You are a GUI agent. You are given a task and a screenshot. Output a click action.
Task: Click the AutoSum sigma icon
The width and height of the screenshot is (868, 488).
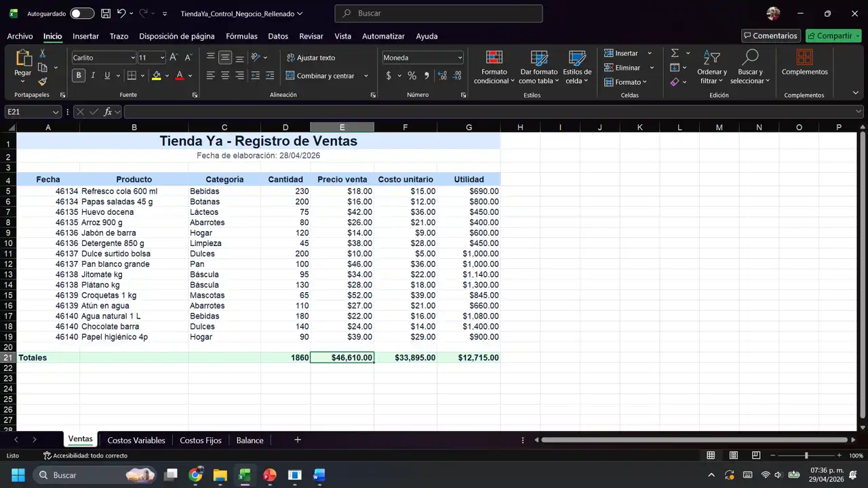pos(675,53)
